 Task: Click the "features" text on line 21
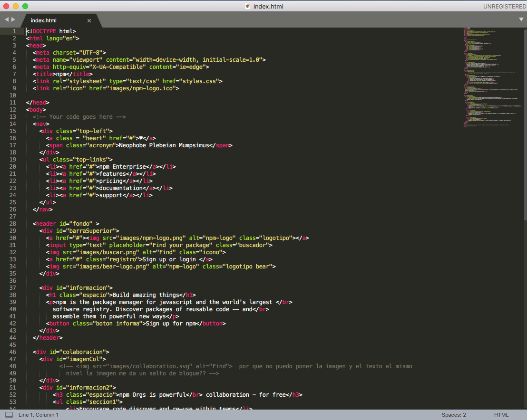[113, 174]
